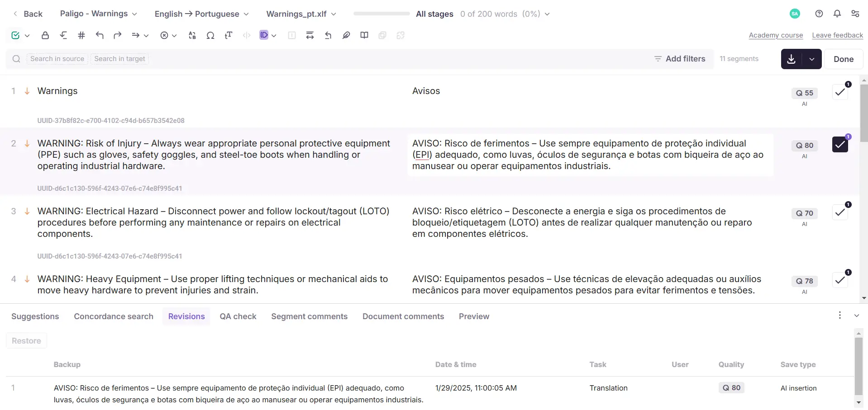The height and width of the screenshot is (410, 868).
Task: Click the Done button
Action: click(x=844, y=59)
